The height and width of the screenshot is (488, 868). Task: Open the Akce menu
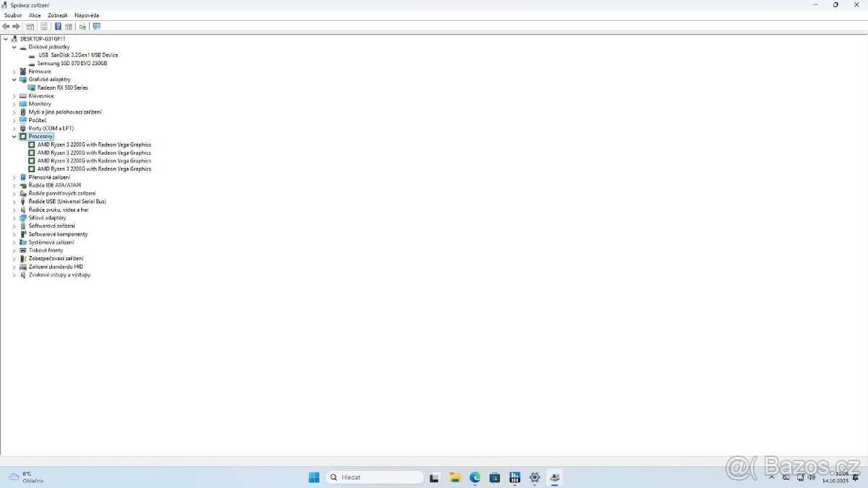(x=35, y=15)
